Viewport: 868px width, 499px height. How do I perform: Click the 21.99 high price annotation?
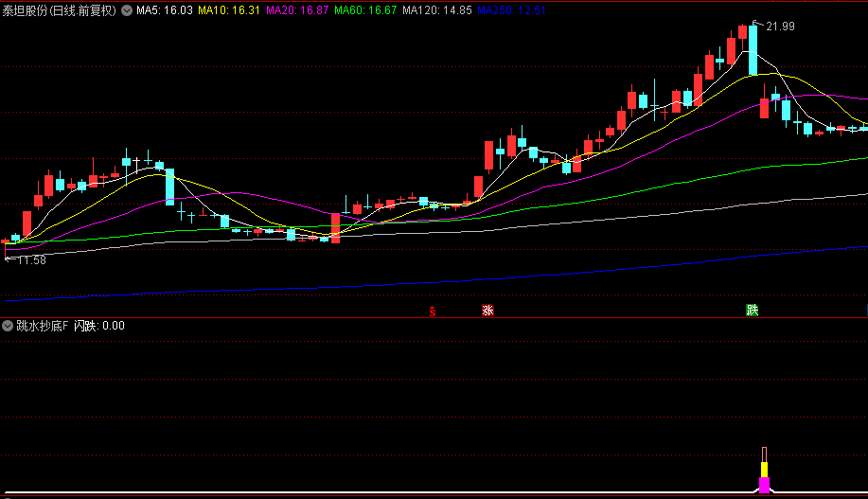coord(780,26)
